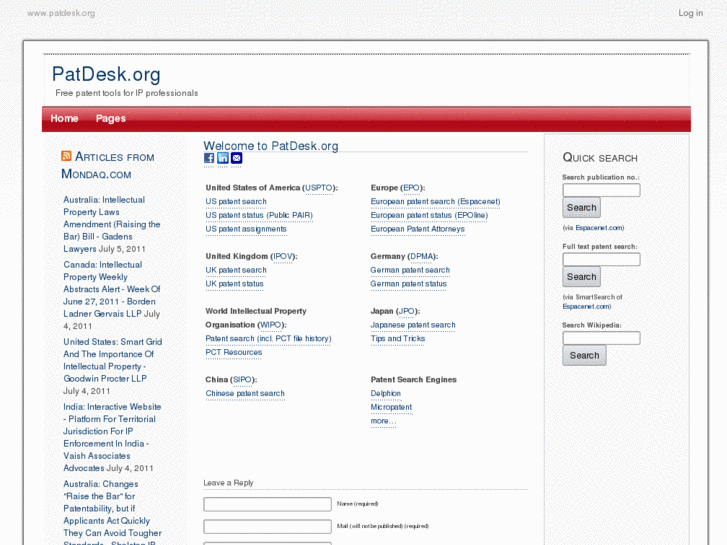The width and height of the screenshot is (727, 545).
Task: Follow the USPTO link
Action: [x=319, y=188]
